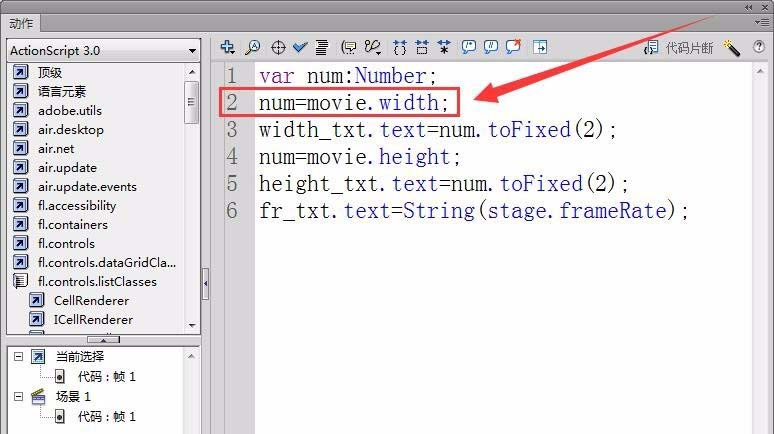Viewport: 774px width, 434px height.
Task: Open ActionScript 3.0 version dropdown
Action: pyautogui.click(x=104, y=50)
